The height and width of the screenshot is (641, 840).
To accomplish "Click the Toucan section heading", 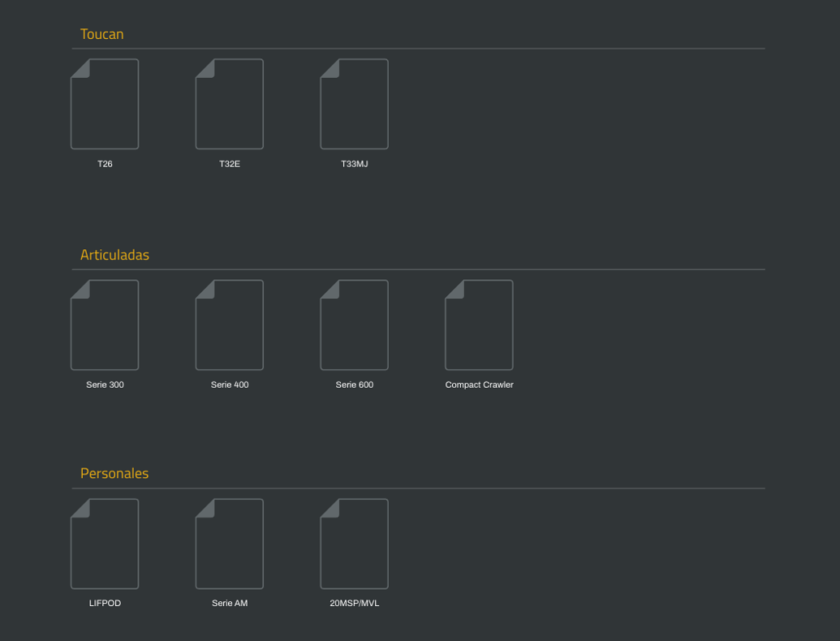I will pos(101,33).
